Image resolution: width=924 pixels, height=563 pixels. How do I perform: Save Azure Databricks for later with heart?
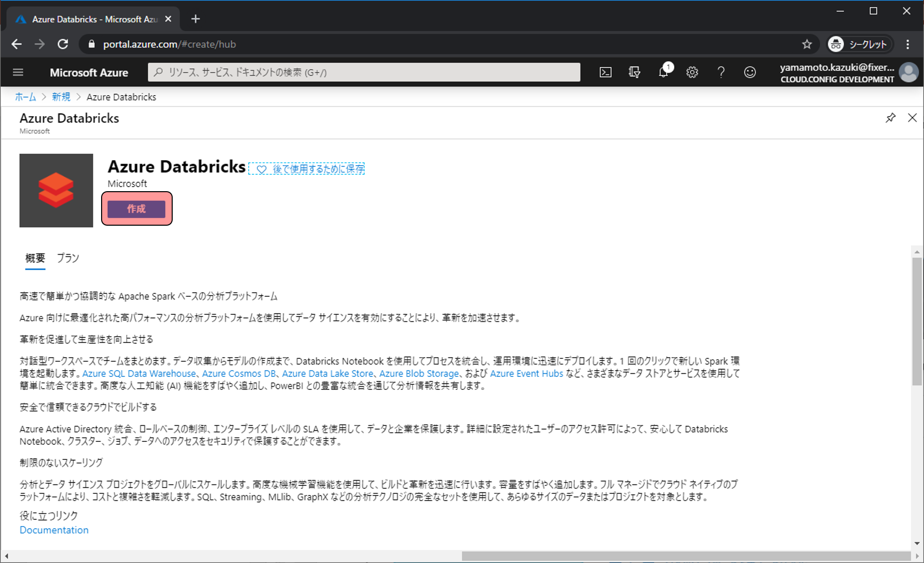307,169
